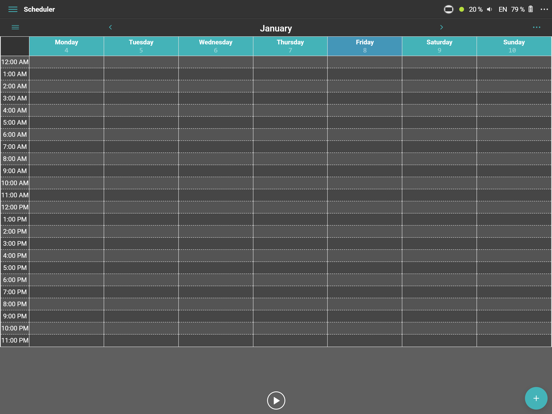Click the 3:00 PM time label
The height and width of the screenshot is (414, 552).
(x=15, y=243)
